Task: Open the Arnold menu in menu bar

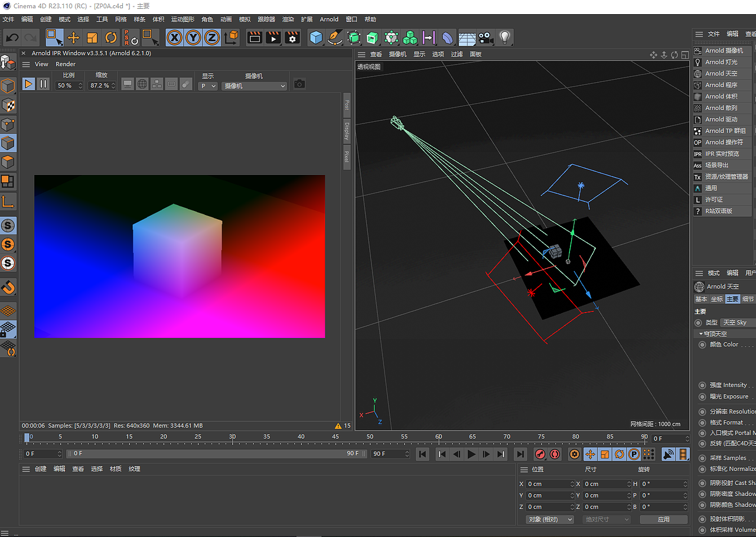Action: pyautogui.click(x=330, y=19)
